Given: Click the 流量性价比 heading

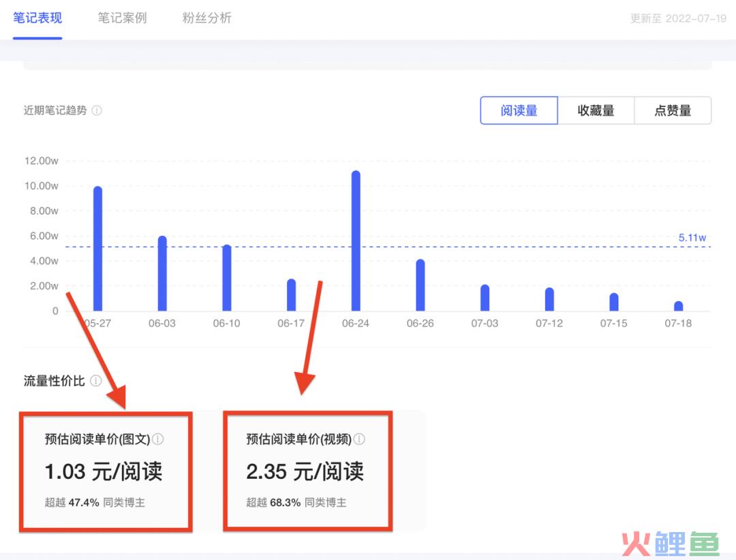Looking at the screenshot, I should 54,381.
